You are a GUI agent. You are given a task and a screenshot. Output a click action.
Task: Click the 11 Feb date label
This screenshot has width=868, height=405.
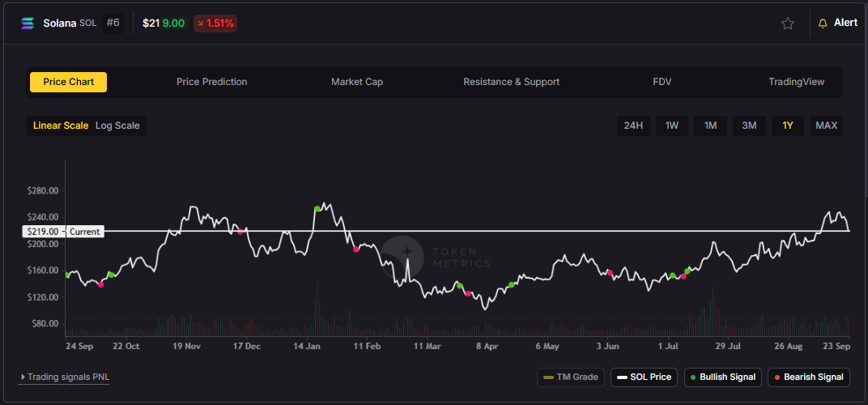coord(367,346)
